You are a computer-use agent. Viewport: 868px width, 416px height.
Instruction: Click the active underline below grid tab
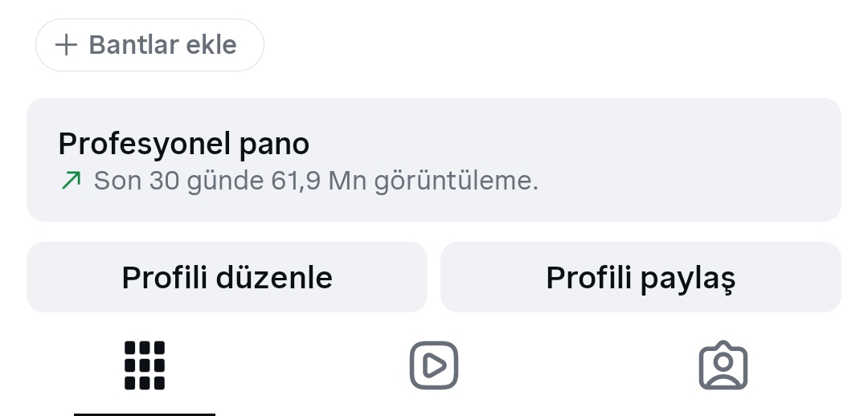[145, 414]
